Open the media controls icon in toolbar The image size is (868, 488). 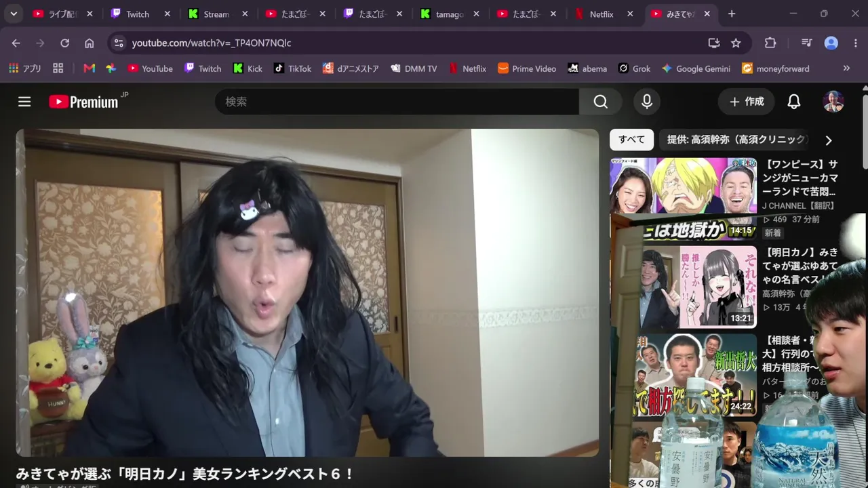pyautogui.click(x=806, y=43)
